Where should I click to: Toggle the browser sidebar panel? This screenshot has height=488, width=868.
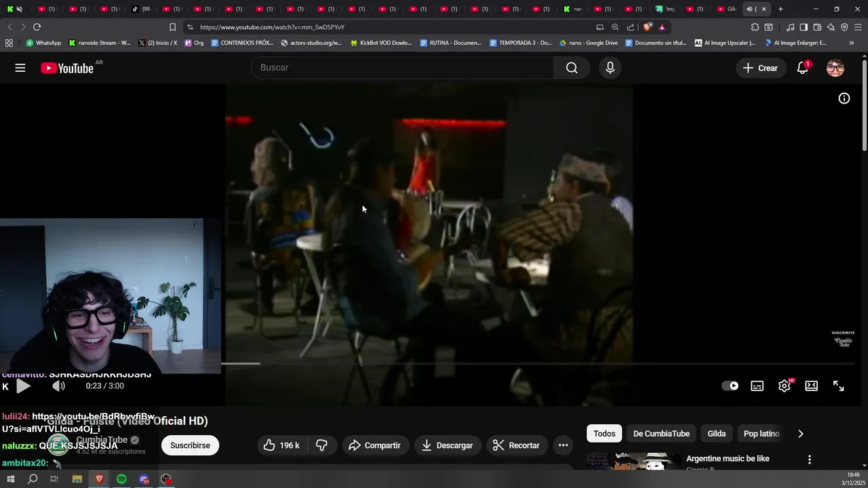(804, 27)
